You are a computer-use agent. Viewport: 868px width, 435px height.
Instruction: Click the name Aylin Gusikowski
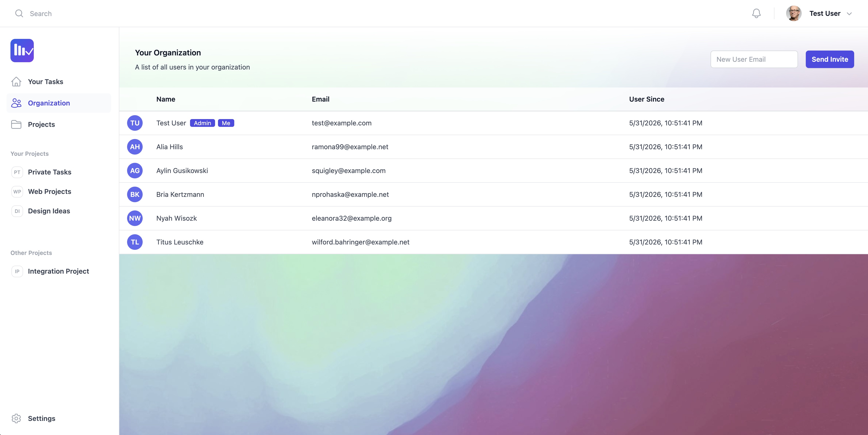pyautogui.click(x=182, y=171)
